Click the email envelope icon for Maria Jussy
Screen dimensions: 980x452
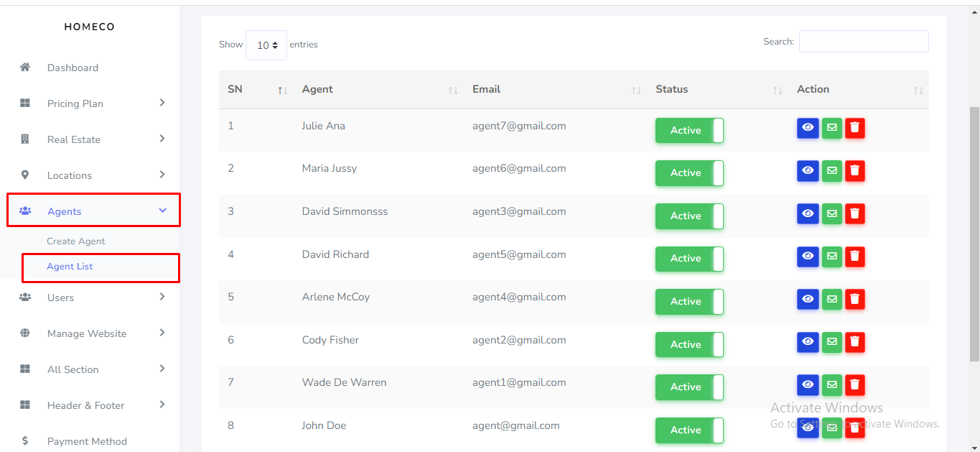(831, 171)
